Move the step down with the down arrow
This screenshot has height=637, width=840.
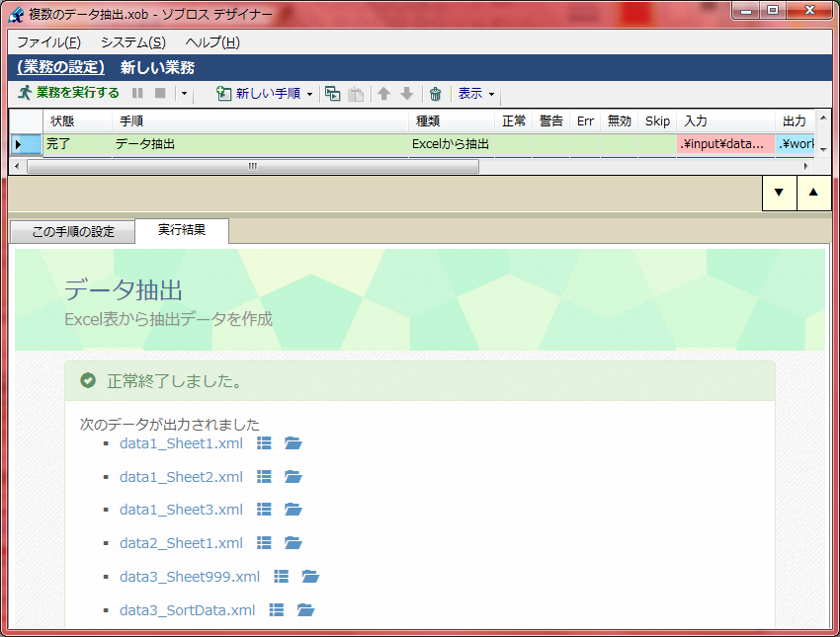(x=407, y=94)
